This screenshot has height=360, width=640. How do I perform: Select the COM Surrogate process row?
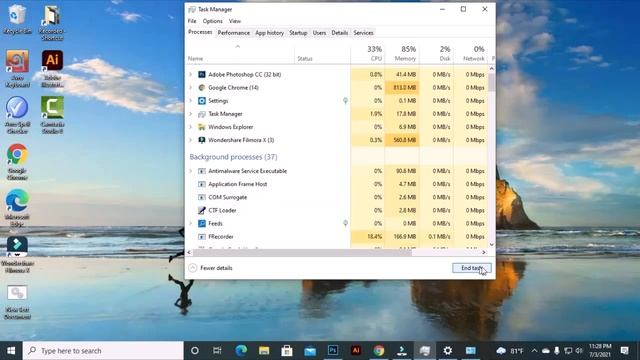click(x=337, y=197)
